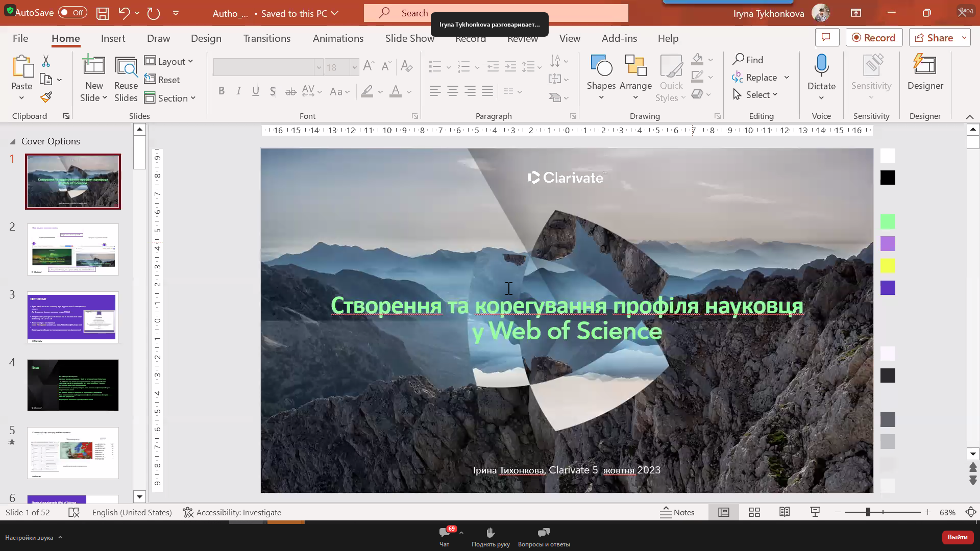Toggle Underline formatting

click(x=256, y=91)
